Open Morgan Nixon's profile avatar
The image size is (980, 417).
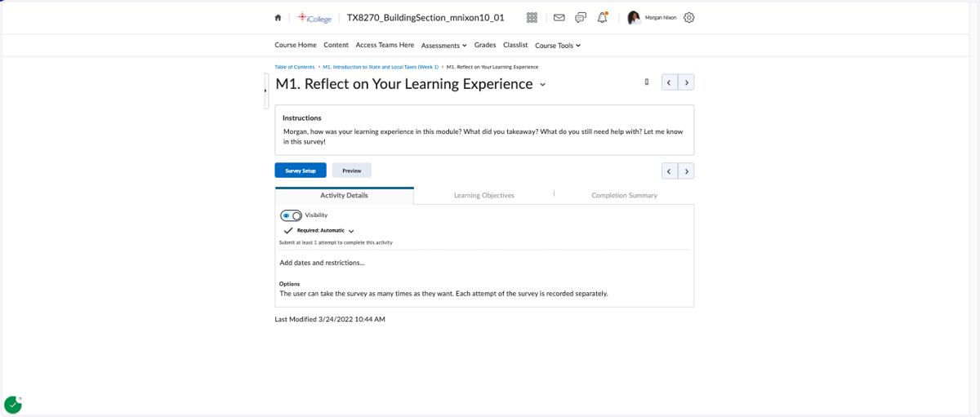click(634, 17)
